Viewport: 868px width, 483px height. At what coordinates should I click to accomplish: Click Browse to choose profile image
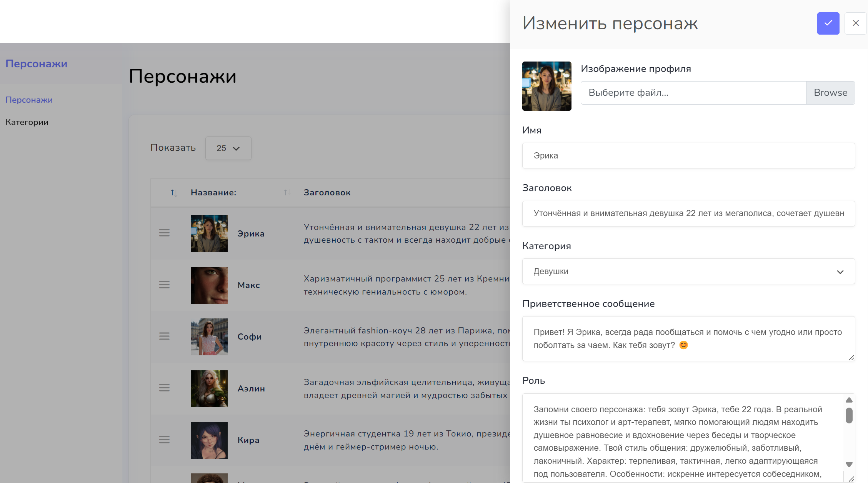coord(830,93)
